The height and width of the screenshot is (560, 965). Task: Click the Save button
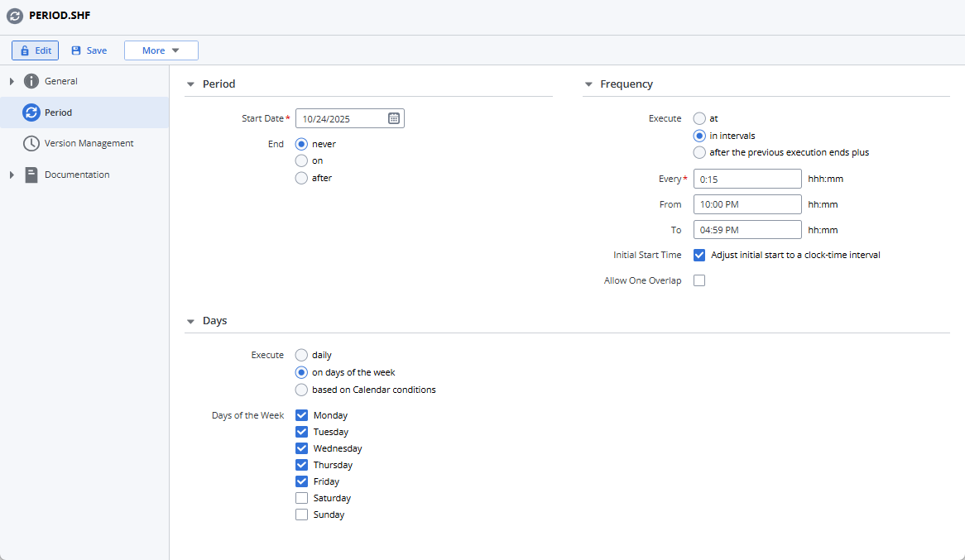(89, 50)
